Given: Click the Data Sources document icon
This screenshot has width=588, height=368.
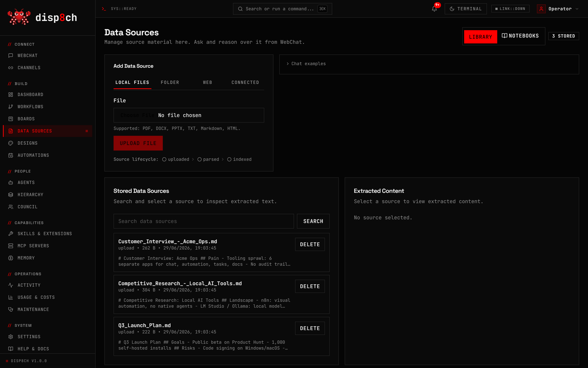Looking at the screenshot, I should tap(11, 131).
